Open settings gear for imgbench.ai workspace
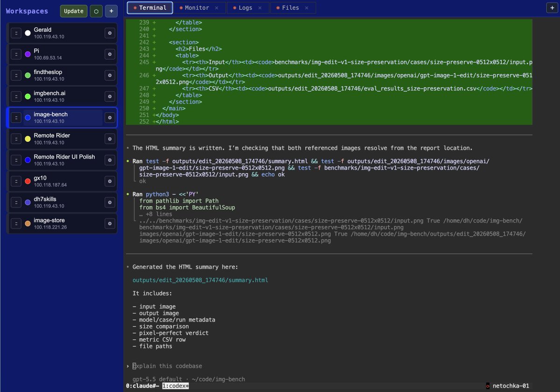The image size is (560, 392). click(x=110, y=97)
